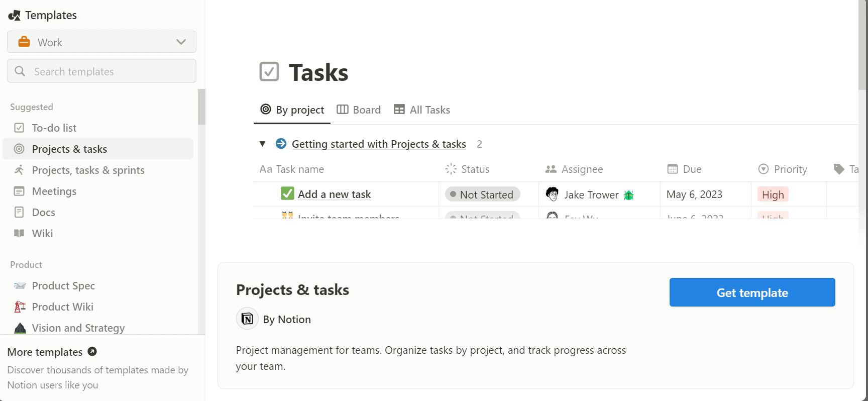Open the All Tasks tab

(x=422, y=110)
